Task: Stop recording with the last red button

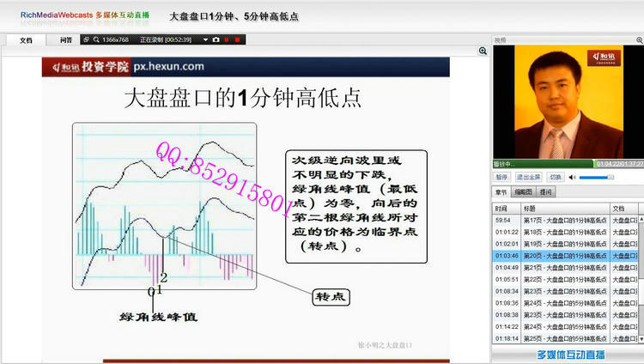Action: tap(238, 39)
